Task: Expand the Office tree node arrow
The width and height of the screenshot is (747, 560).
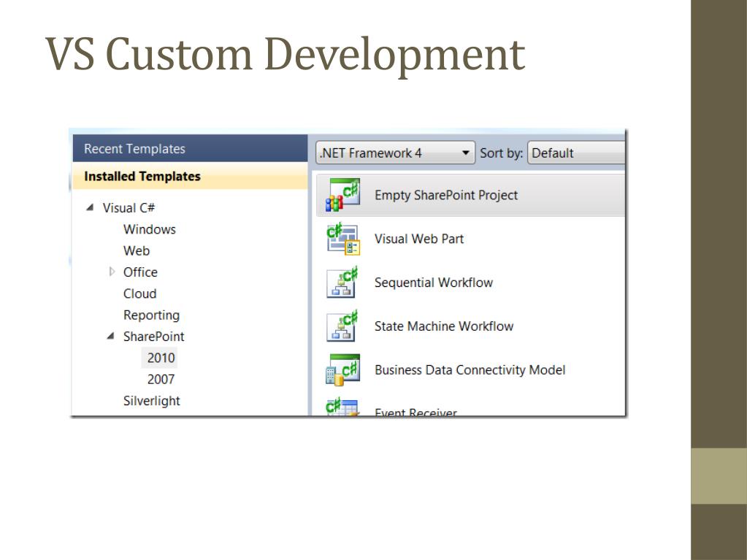Action: click(x=112, y=272)
